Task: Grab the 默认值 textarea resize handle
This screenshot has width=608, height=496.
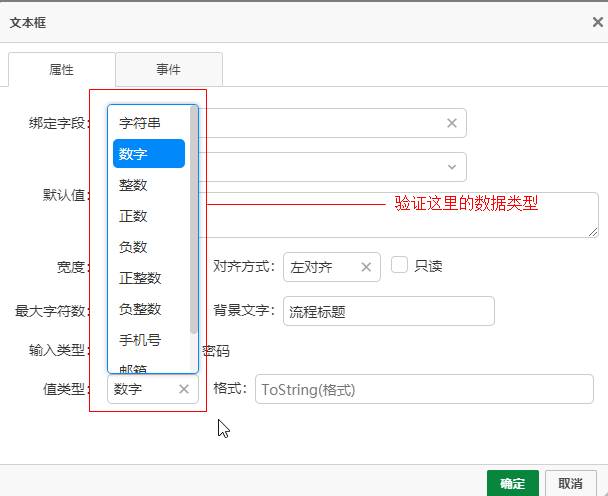Action: click(593, 232)
